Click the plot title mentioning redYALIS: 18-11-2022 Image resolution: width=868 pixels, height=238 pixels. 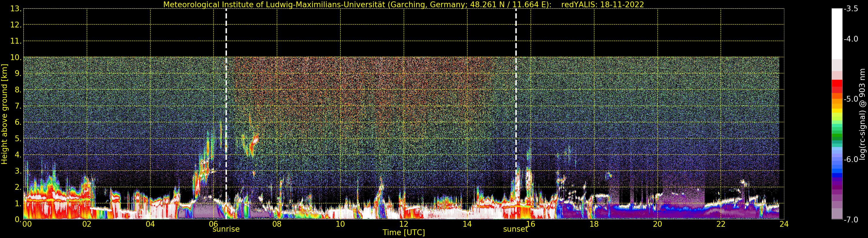pyautogui.click(x=403, y=4)
